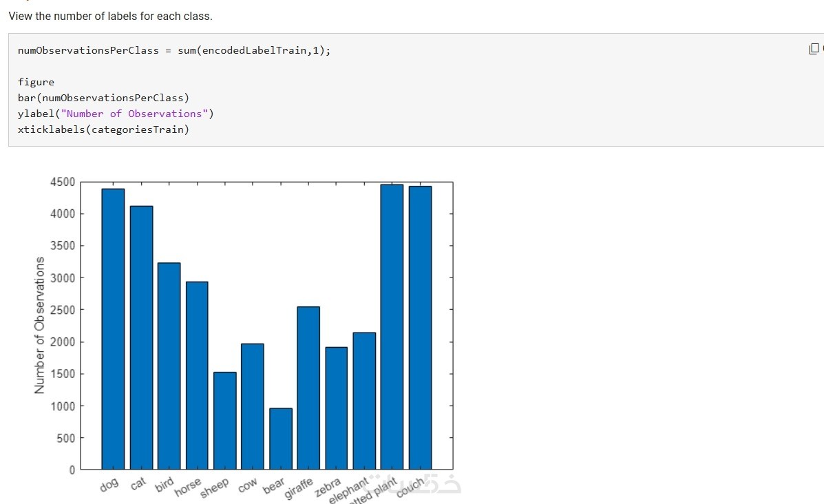Image resolution: width=824 pixels, height=504 pixels.
Task: Click the potted plant bar
Action: point(392,327)
